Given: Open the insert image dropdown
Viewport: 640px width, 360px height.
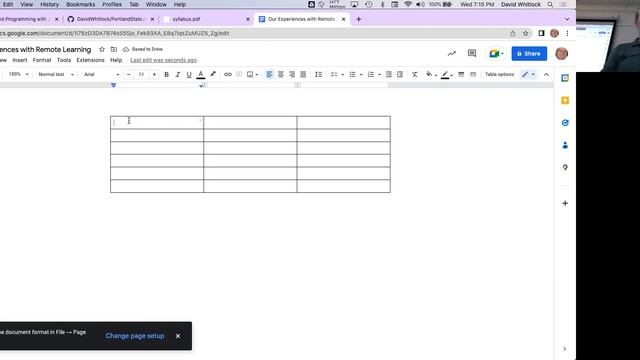Looking at the screenshot, I should point(252,74).
